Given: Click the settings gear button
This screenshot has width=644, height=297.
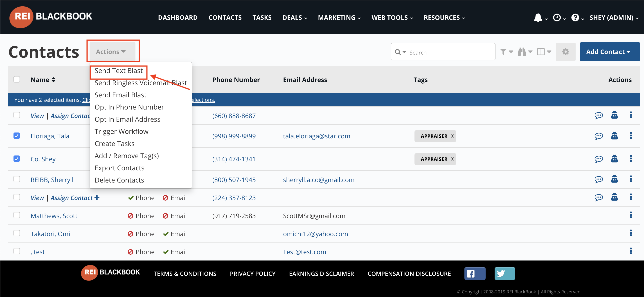Looking at the screenshot, I should [565, 52].
